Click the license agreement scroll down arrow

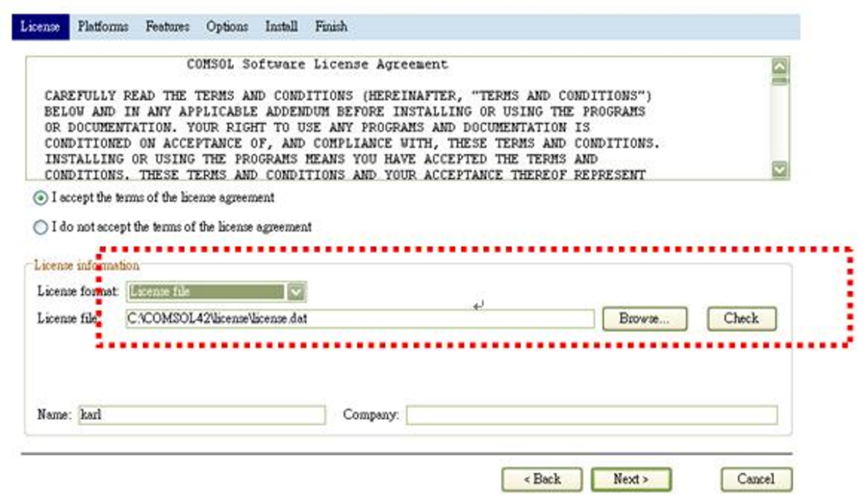780,169
